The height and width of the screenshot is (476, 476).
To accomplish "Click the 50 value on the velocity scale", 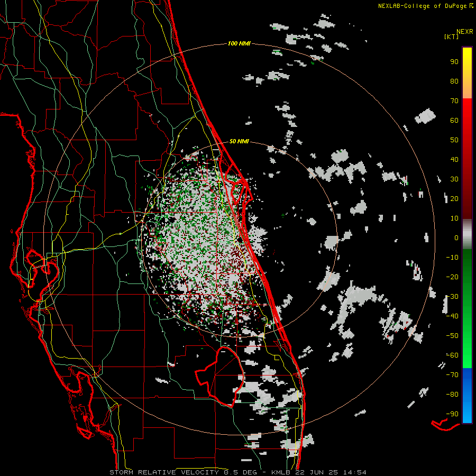I will coord(454,140).
